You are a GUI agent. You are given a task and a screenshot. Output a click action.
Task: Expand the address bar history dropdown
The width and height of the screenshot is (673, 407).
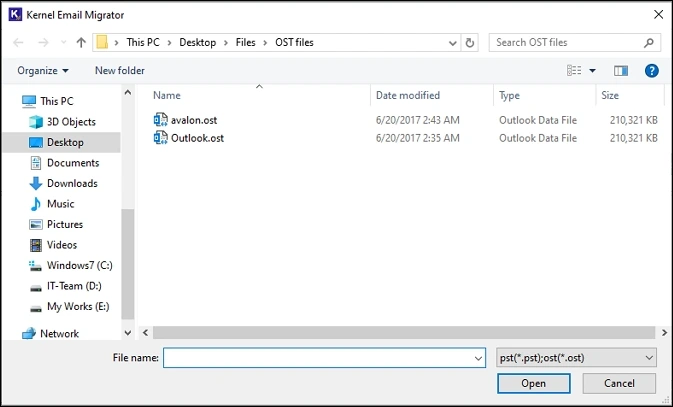452,43
